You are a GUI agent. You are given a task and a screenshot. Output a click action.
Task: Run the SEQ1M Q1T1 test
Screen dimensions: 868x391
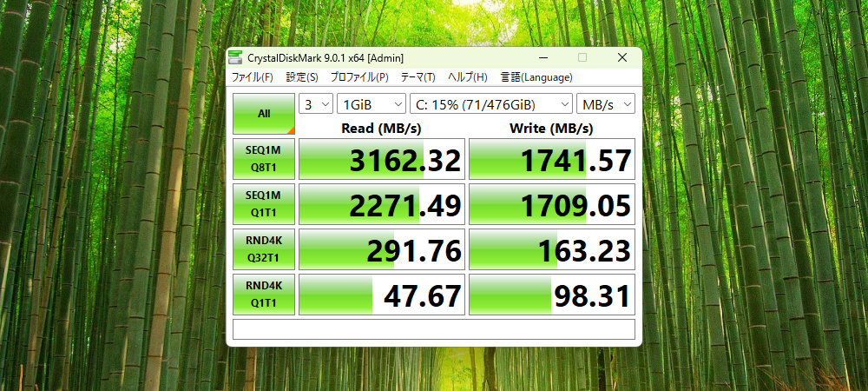click(264, 204)
